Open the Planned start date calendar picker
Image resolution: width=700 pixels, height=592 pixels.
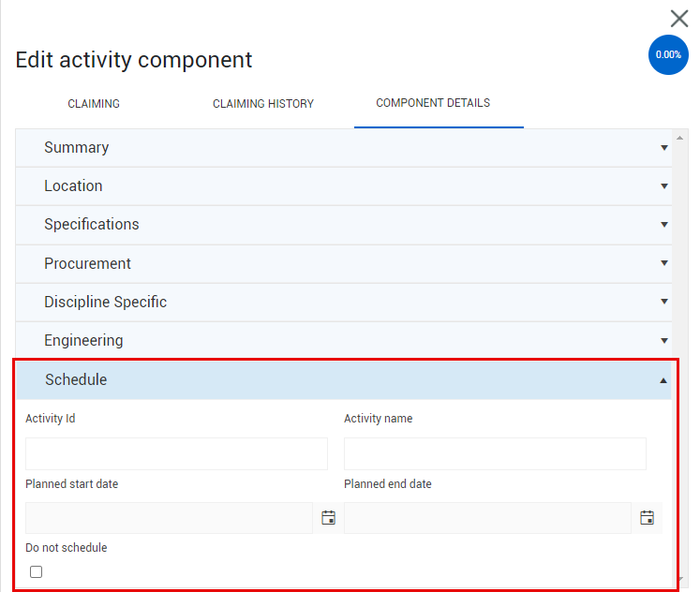329,517
